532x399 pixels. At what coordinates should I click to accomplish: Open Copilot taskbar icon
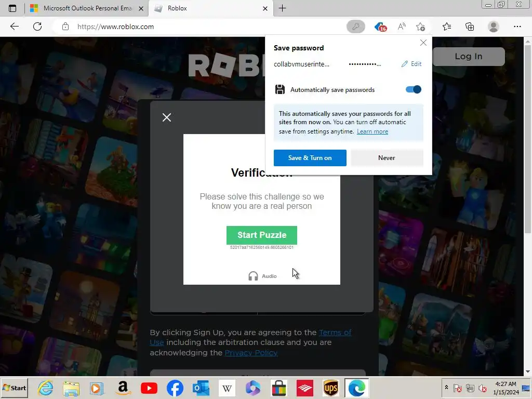[253, 388]
